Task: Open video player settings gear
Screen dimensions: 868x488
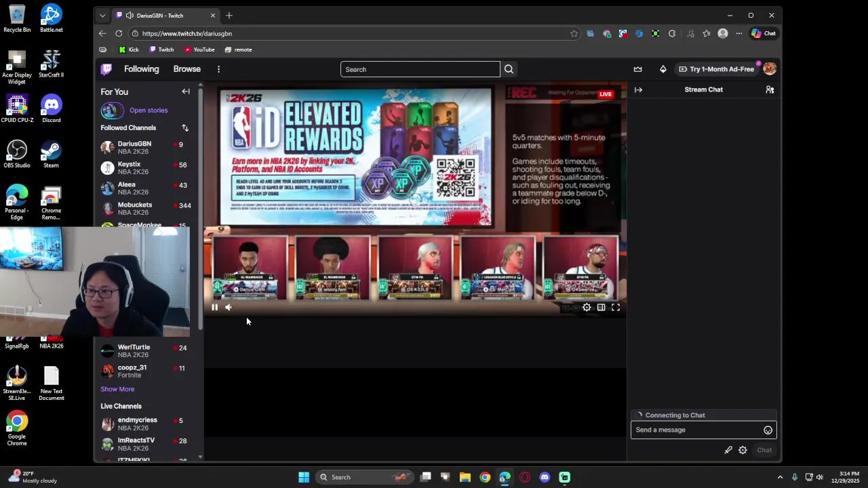Action: click(587, 308)
